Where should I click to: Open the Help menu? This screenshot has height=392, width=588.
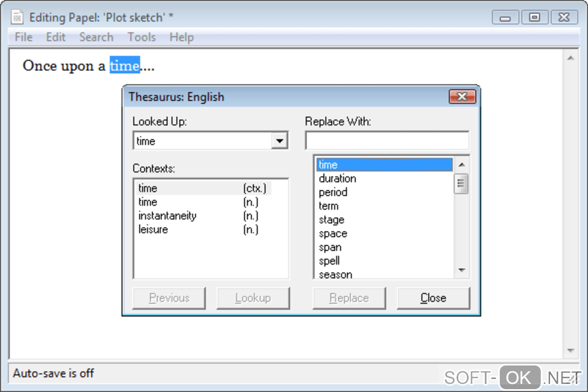(182, 37)
